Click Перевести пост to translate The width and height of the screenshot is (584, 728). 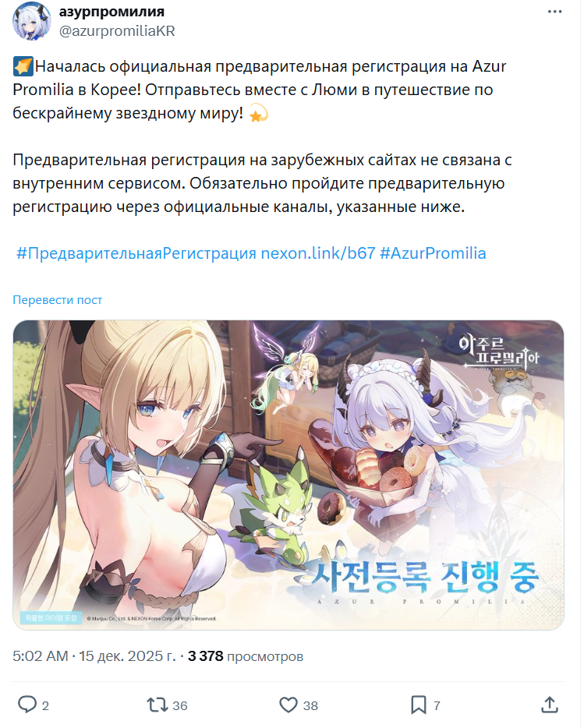coord(58,300)
